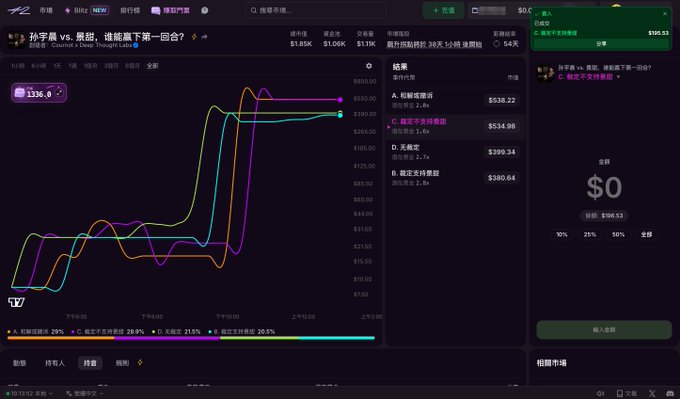Image resolution: width=680 pixels, height=399 pixels.
Task: Switch to the 規則 rules tab
Action: point(122,363)
